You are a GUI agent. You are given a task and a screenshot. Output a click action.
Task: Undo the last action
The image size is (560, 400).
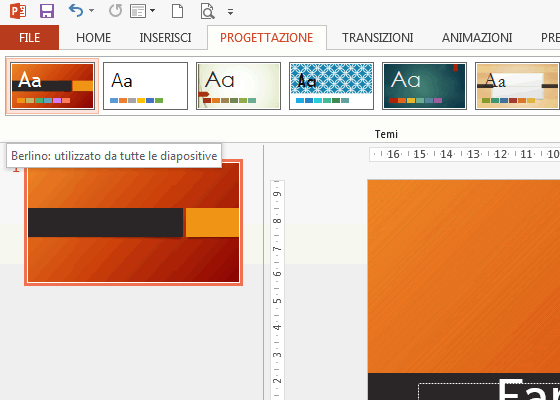tap(76, 11)
